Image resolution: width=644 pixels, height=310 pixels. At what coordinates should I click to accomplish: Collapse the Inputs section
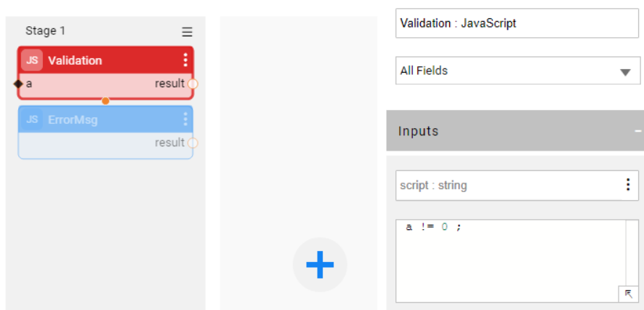(637, 131)
